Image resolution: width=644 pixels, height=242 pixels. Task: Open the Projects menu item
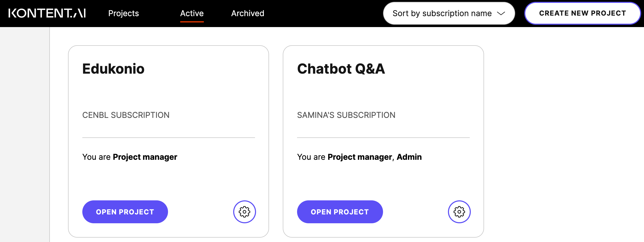(x=124, y=13)
